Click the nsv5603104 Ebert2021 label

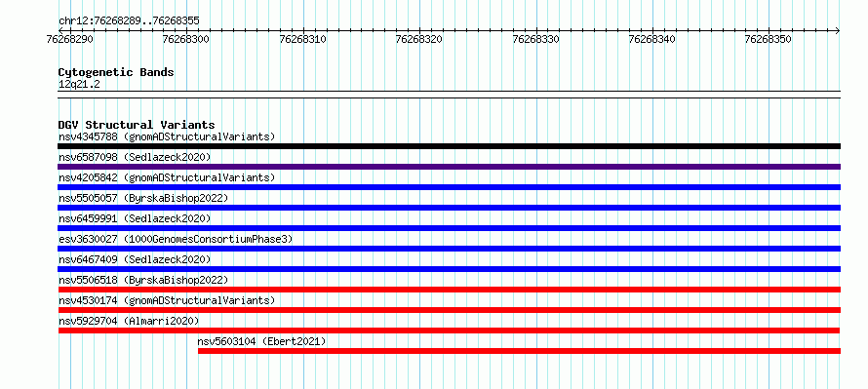261,341
